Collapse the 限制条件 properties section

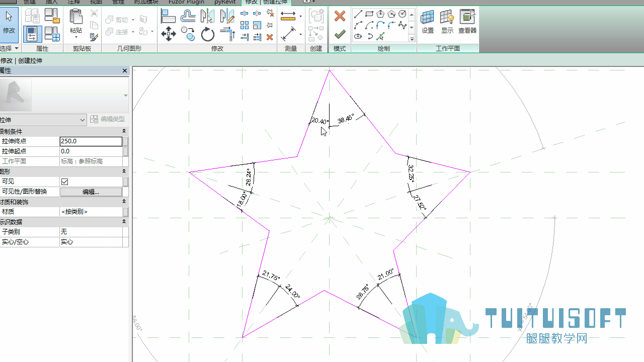pos(124,131)
